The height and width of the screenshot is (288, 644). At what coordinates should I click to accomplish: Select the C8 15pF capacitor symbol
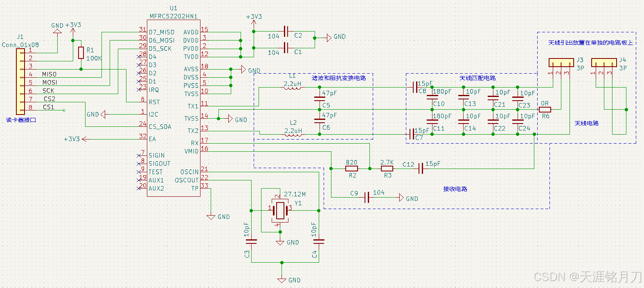415,87
